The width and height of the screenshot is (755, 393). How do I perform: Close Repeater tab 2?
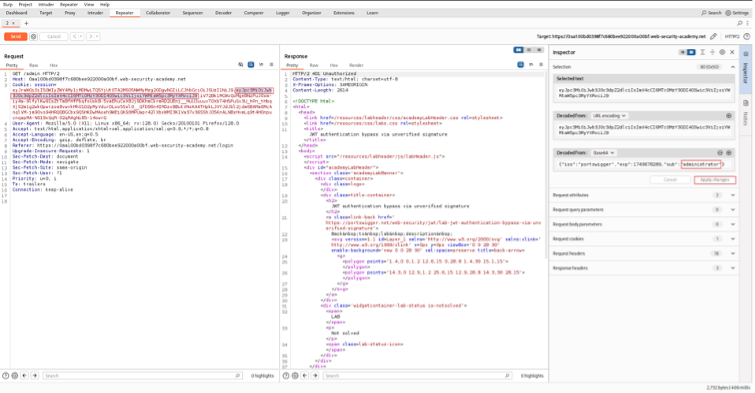pos(13,23)
